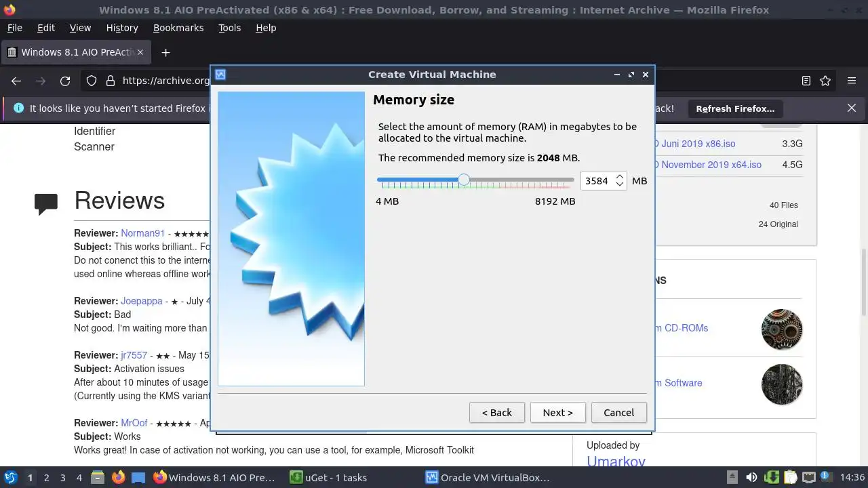Click the taskbar clock showing 14:36
The height and width of the screenshot is (488, 868).
point(852,477)
